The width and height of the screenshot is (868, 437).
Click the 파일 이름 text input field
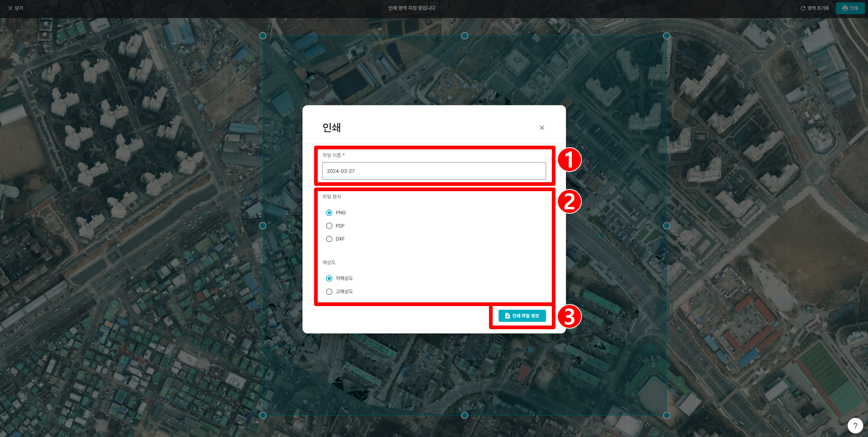pyautogui.click(x=434, y=171)
